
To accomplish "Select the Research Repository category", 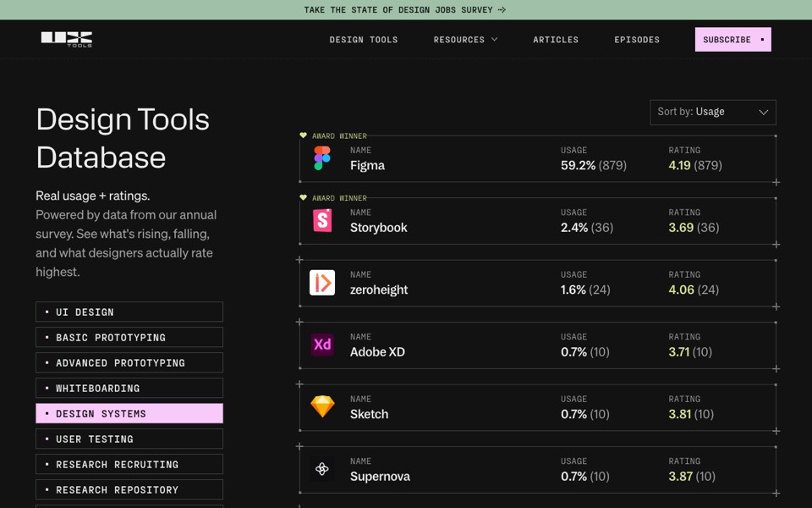I will (129, 490).
